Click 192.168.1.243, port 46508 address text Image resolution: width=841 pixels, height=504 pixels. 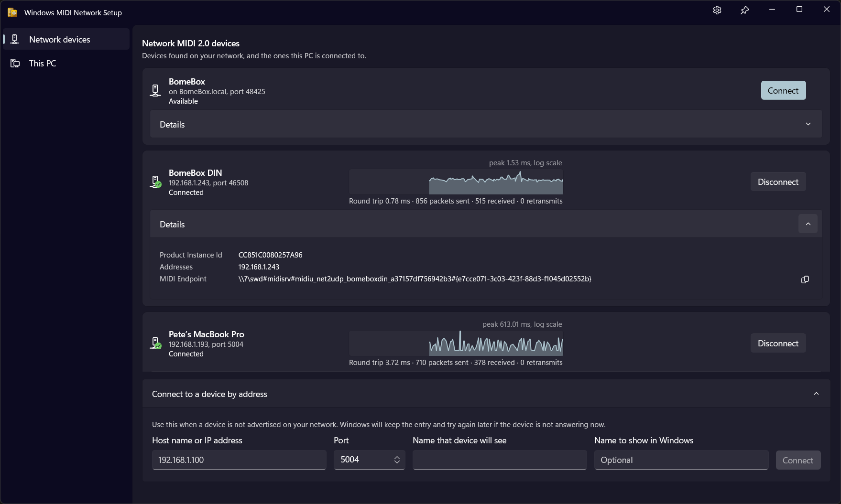click(208, 183)
